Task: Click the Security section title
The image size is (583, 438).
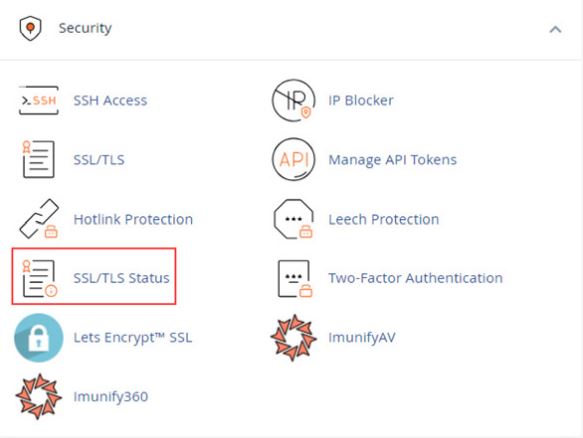Action: pos(85,28)
